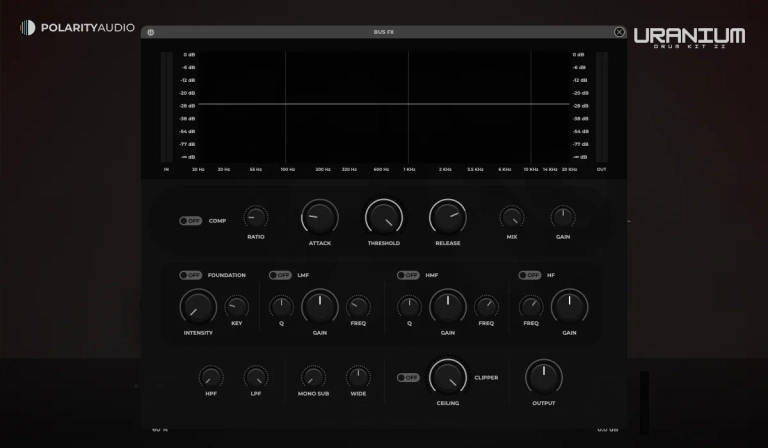Click the IN level meter
This screenshot has width=768, height=448.
[x=167, y=107]
